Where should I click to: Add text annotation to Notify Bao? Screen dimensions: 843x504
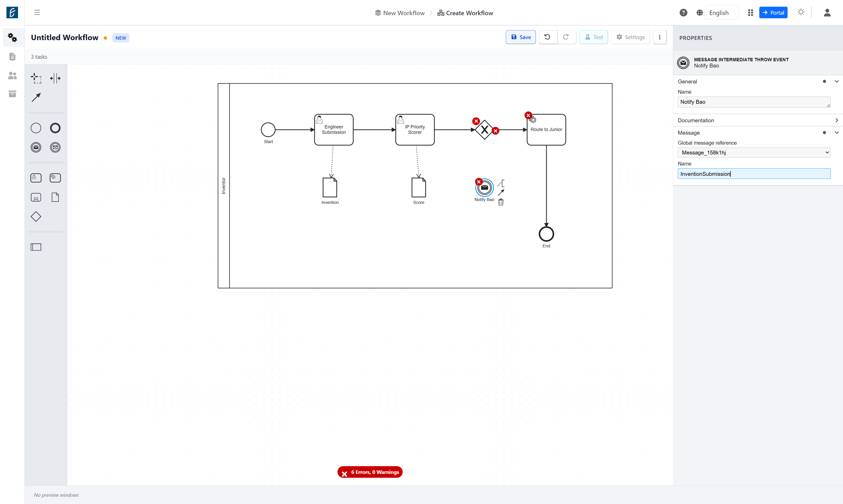tap(501, 183)
